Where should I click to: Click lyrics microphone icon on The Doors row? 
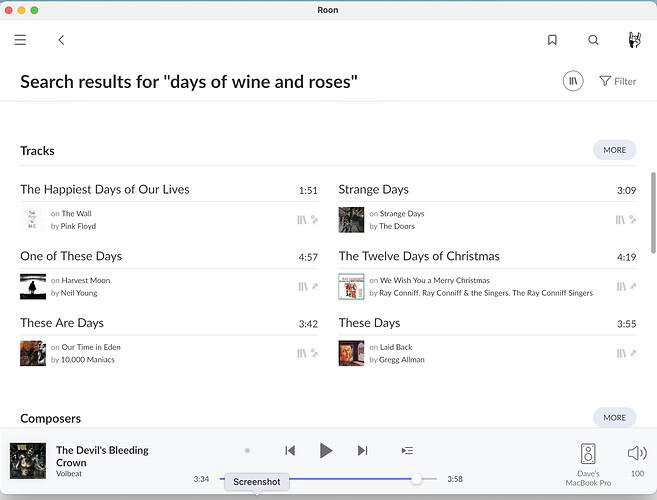click(633, 220)
